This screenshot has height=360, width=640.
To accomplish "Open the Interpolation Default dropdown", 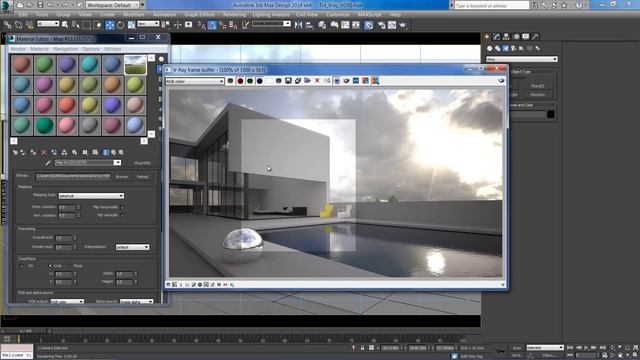I will (132, 247).
